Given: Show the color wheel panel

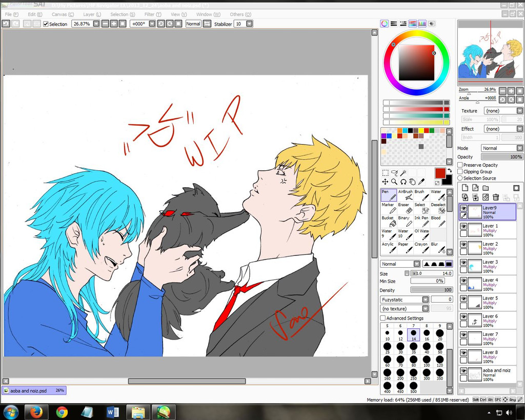Looking at the screenshot, I should tap(385, 24).
